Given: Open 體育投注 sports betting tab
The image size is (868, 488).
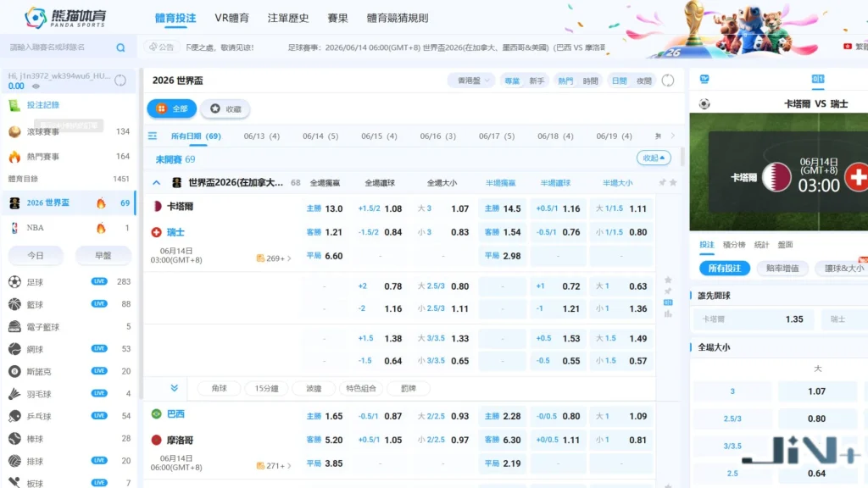Looking at the screenshot, I should point(175,19).
